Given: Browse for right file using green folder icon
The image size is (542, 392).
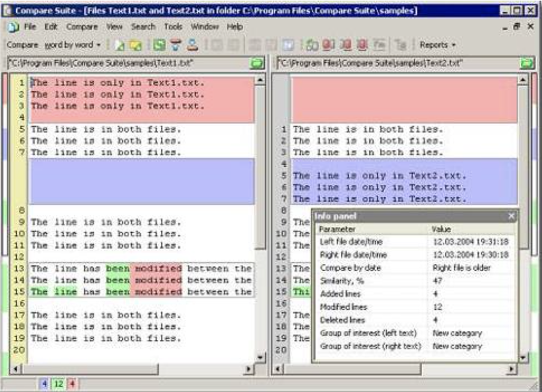Looking at the screenshot, I should 527,63.
